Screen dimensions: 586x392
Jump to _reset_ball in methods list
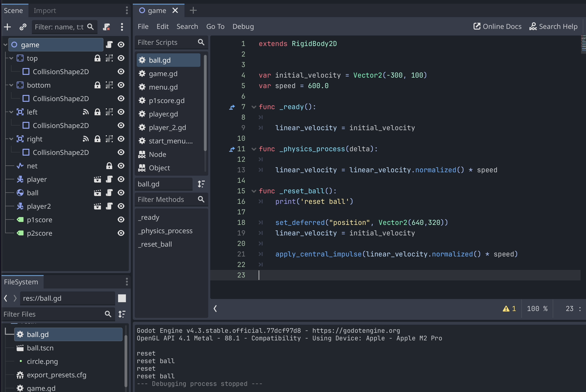coord(155,244)
